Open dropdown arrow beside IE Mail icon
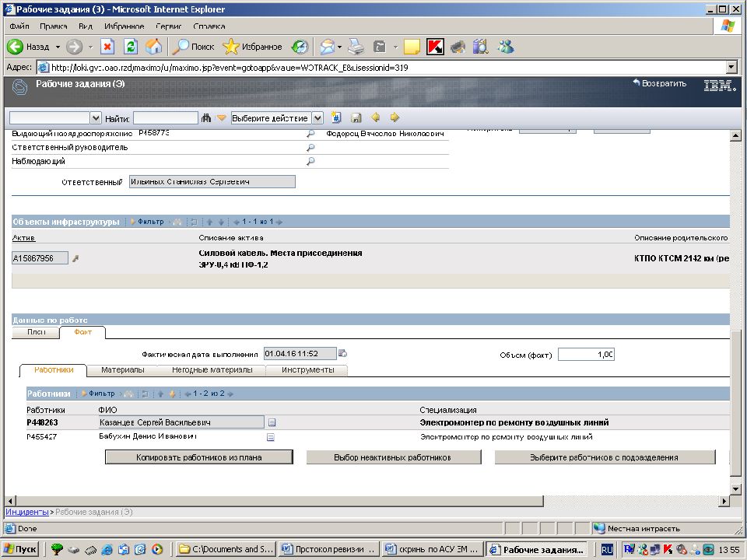The image size is (747, 560). pos(339,47)
